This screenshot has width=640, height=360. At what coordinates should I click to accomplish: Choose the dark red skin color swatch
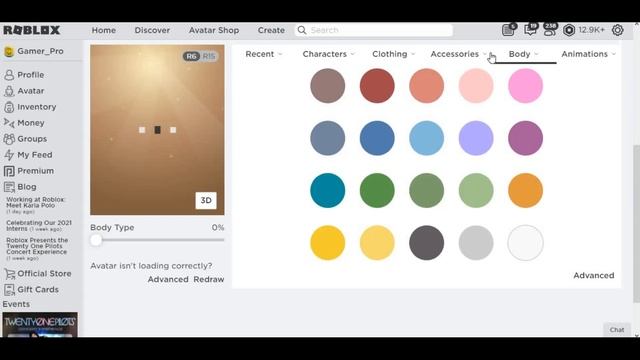[377, 86]
